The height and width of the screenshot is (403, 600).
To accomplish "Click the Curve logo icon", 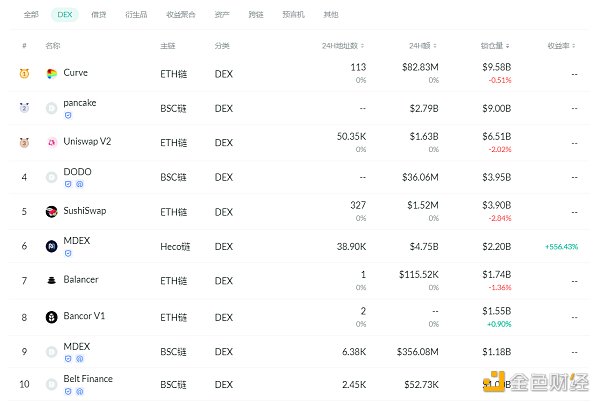I will point(52,74).
